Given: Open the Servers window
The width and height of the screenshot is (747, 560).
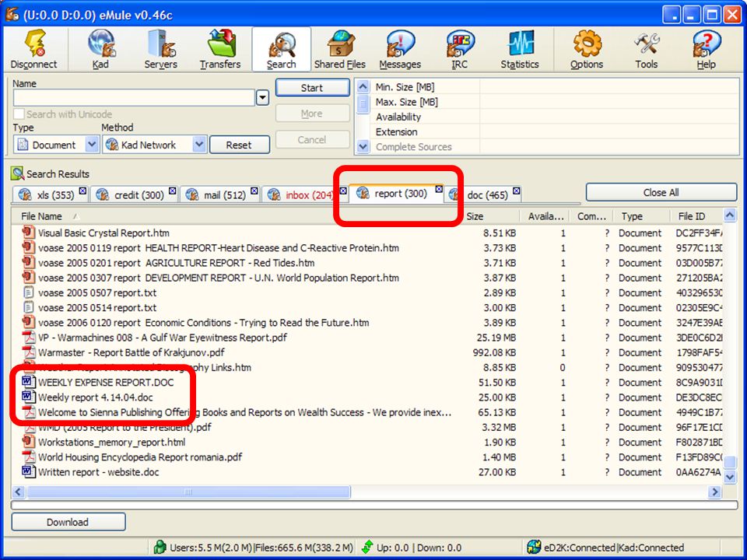Looking at the screenshot, I should click(160, 49).
